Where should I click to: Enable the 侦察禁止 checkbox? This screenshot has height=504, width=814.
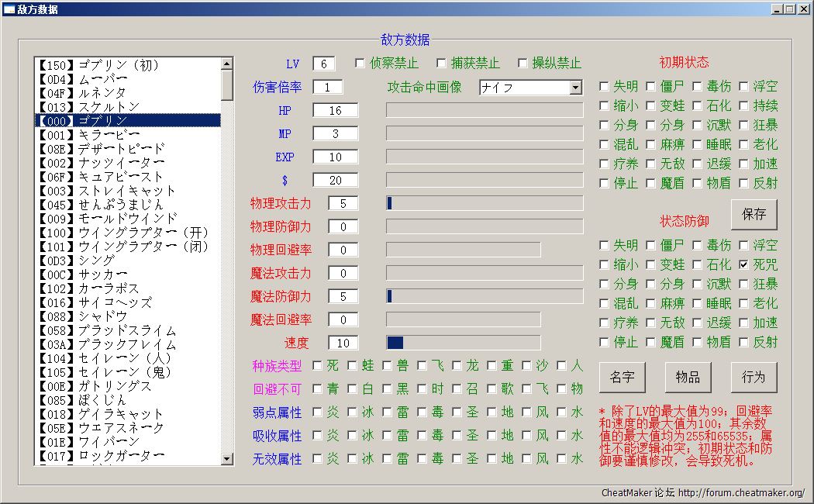coord(360,63)
